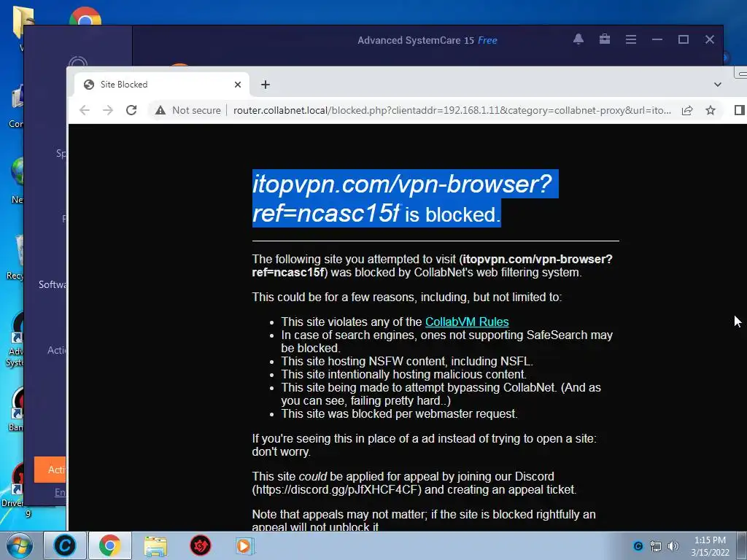Click the Discord appeal URL text

(336, 490)
